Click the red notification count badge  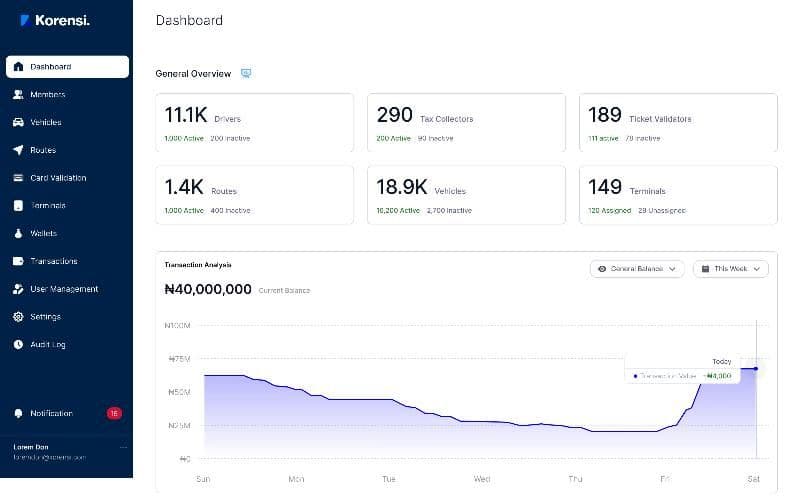[114, 413]
